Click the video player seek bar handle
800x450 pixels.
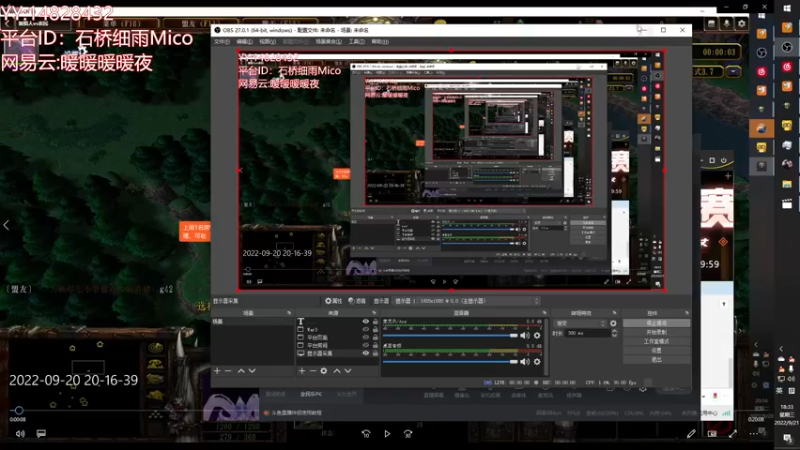tap(19, 410)
